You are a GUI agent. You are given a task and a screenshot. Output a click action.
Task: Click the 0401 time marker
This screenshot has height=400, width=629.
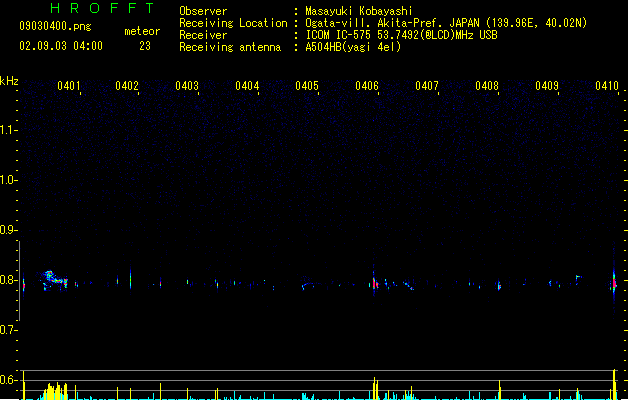[69, 86]
